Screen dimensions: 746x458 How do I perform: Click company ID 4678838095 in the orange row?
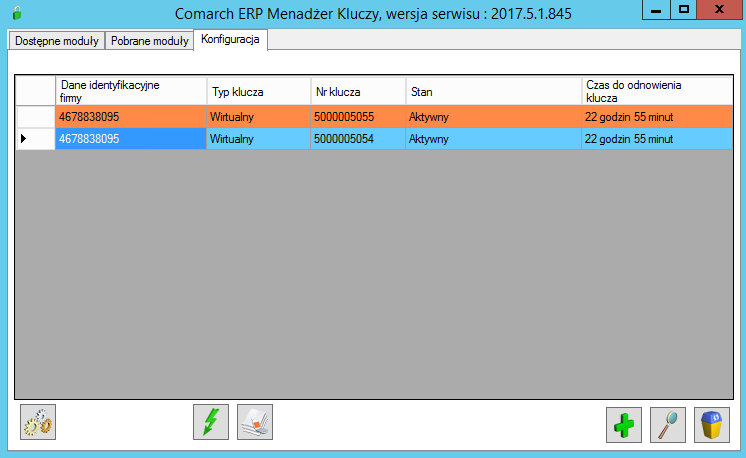click(131, 117)
